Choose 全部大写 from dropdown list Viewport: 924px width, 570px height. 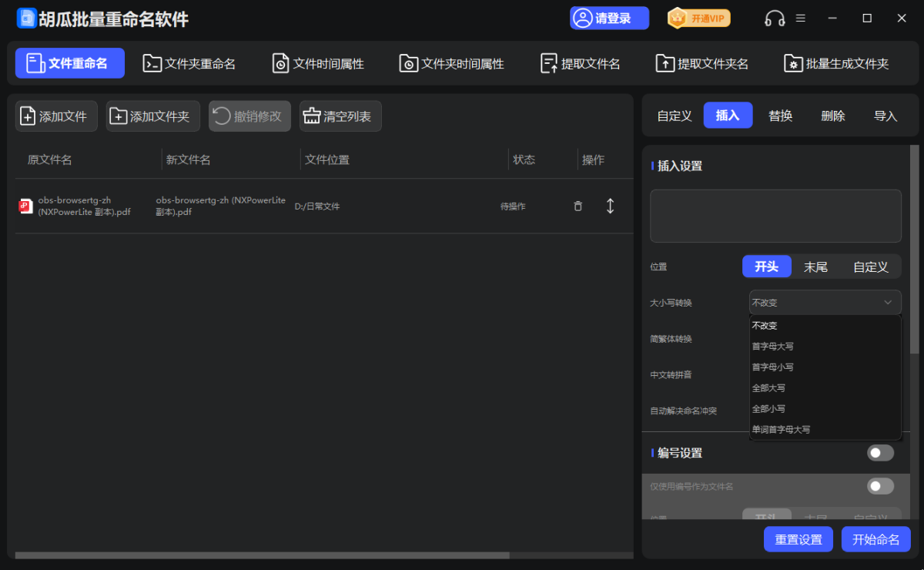(768, 388)
